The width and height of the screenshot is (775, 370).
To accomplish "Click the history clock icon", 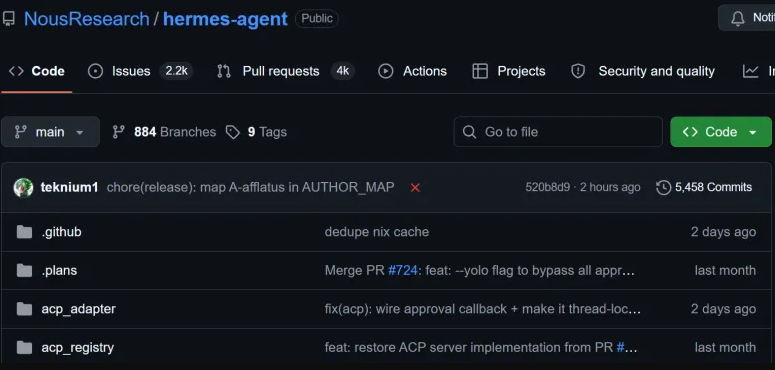I will 663,188.
